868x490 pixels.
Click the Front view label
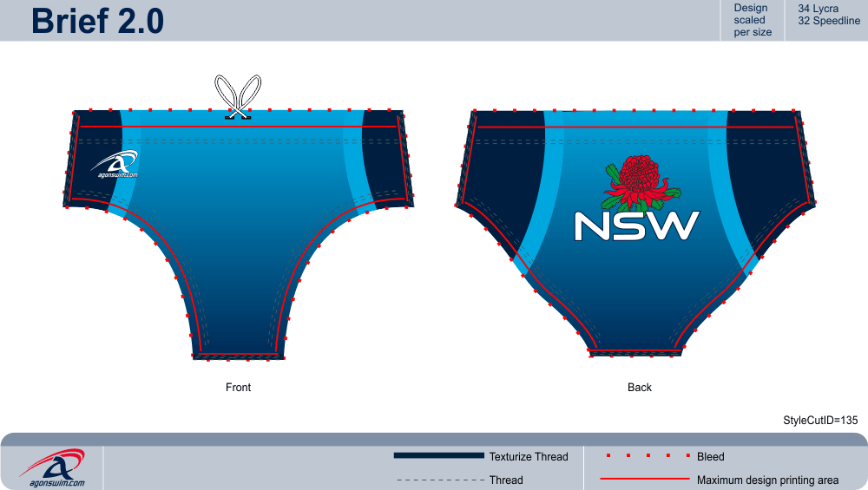[x=238, y=387]
